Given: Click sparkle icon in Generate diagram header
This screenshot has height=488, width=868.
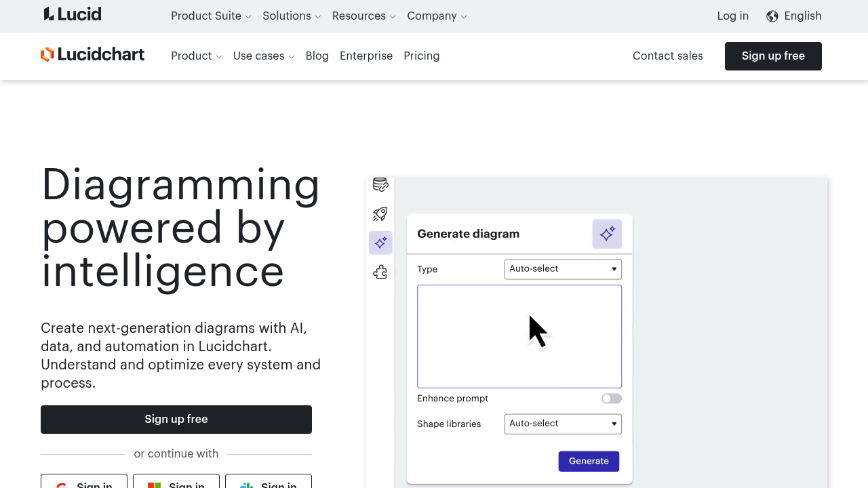Looking at the screenshot, I should [607, 234].
